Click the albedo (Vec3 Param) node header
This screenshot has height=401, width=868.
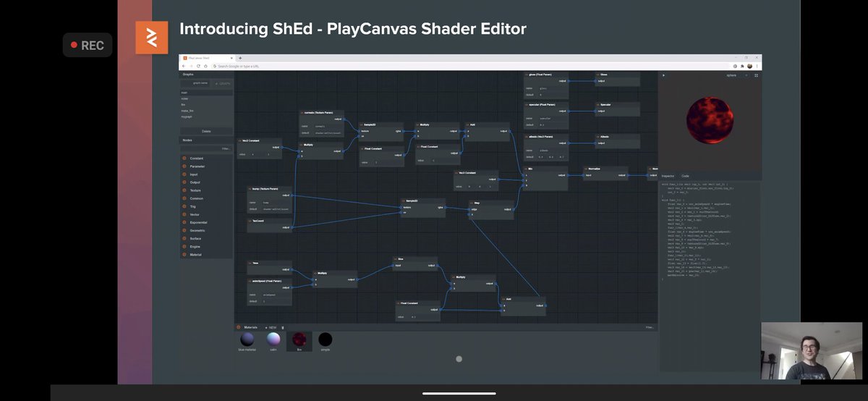point(546,136)
